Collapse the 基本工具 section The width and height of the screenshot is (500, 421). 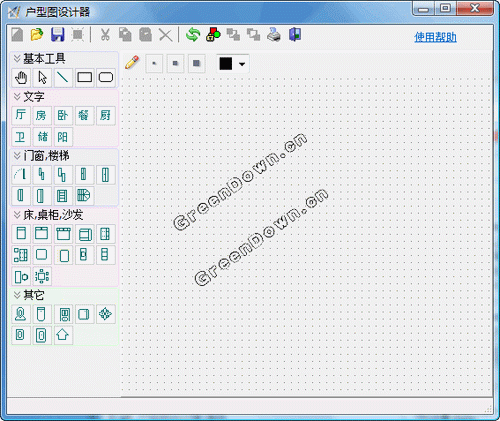[17, 59]
